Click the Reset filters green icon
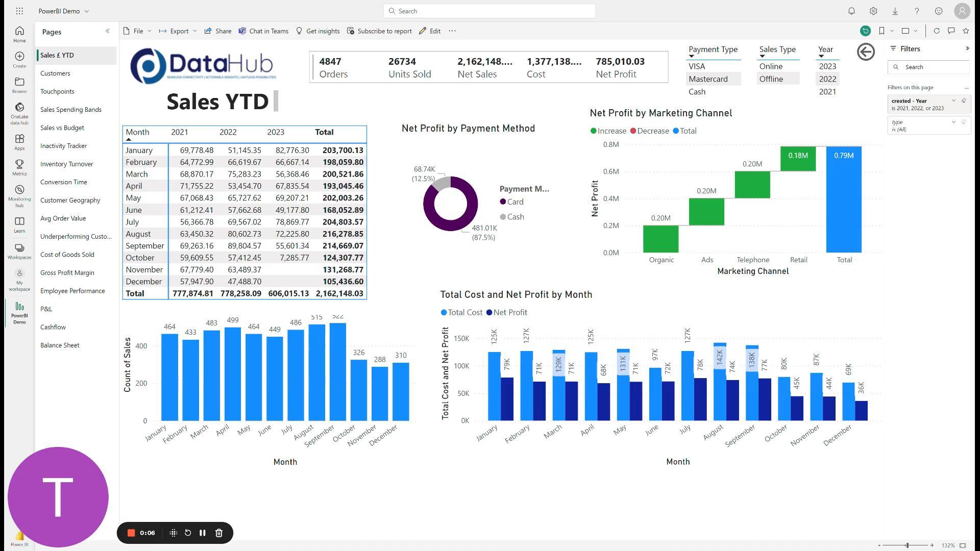 point(865,31)
